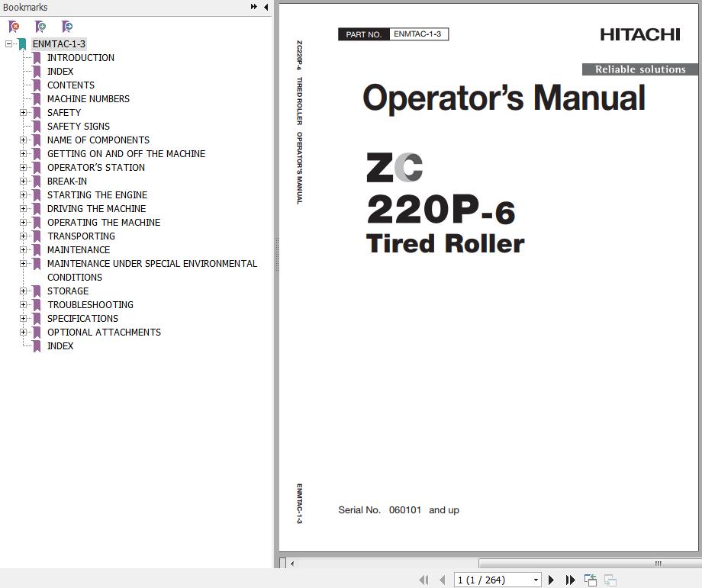Click the delete bookmark icon
Viewport: 702px width, 588px height.
[14, 27]
